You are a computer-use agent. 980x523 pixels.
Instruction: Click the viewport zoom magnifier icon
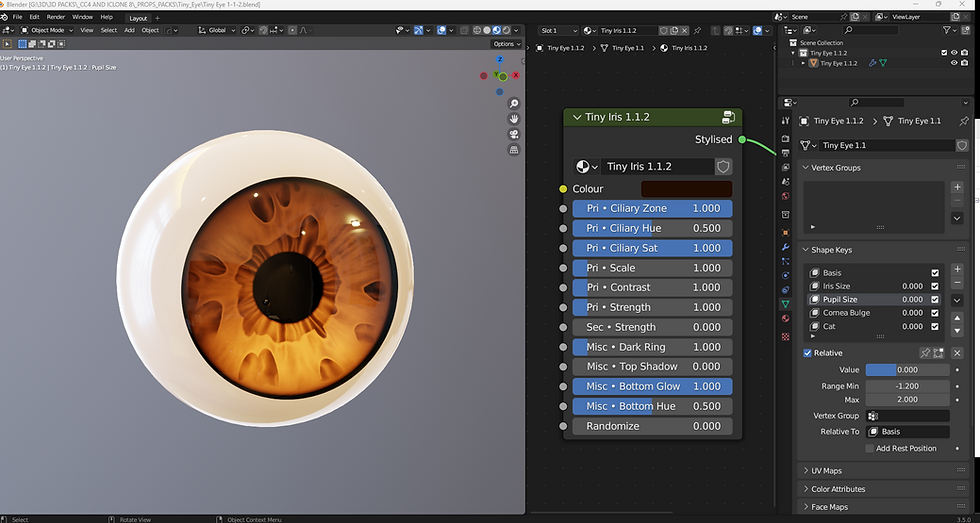tap(514, 104)
